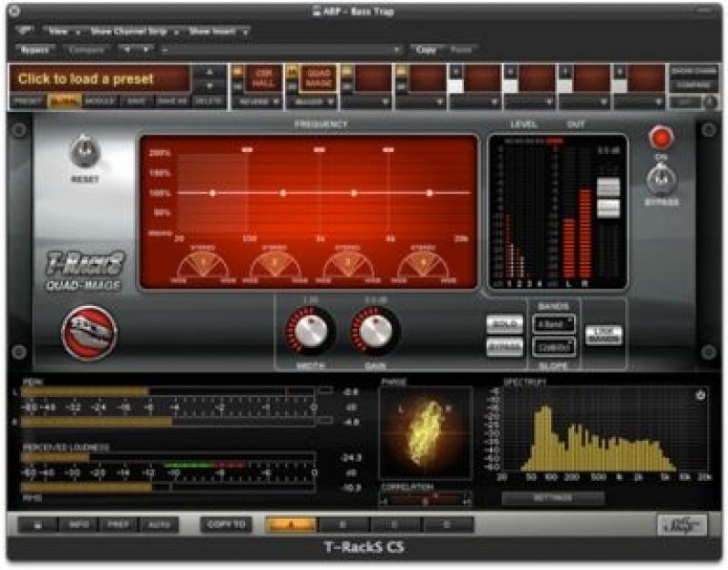Click the host Bypass button
This screenshot has height=570, width=728.
36,50
